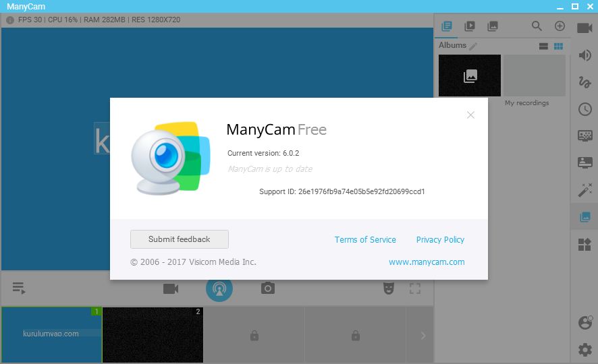Image resolution: width=598 pixels, height=364 pixels.
Task: Switch to the albums list tab icon
Action: click(x=447, y=26)
